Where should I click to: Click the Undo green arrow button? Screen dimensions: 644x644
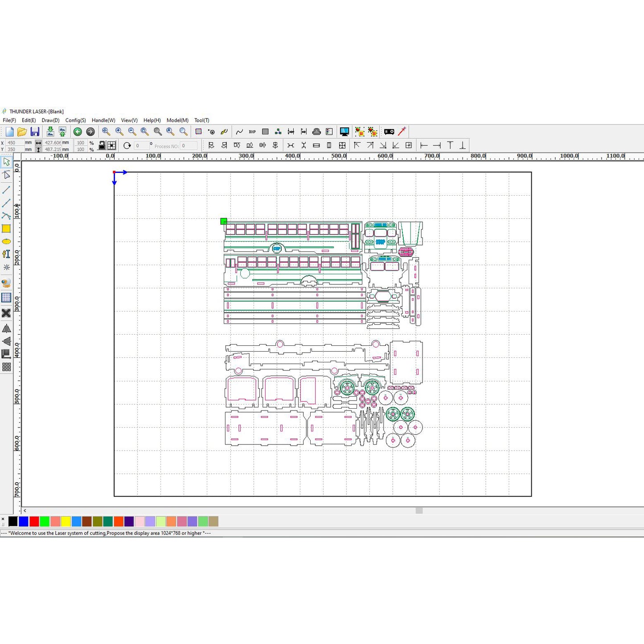78,131
